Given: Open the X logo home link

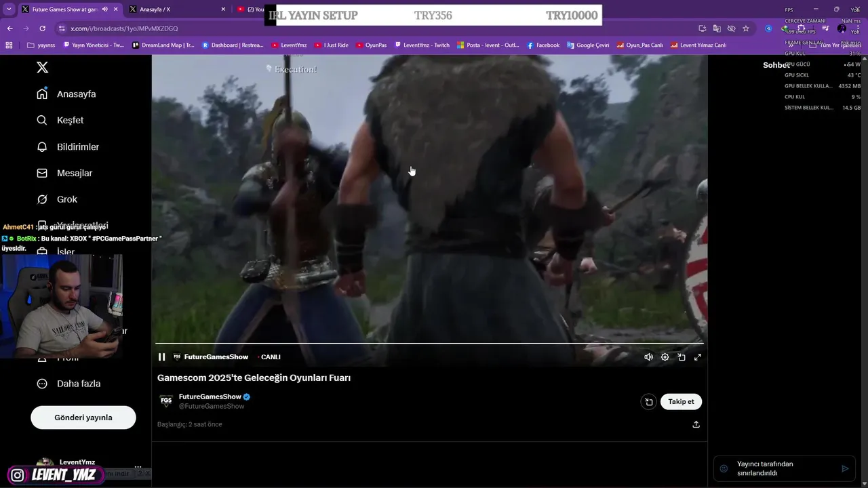Looking at the screenshot, I should [x=42, y=67].
